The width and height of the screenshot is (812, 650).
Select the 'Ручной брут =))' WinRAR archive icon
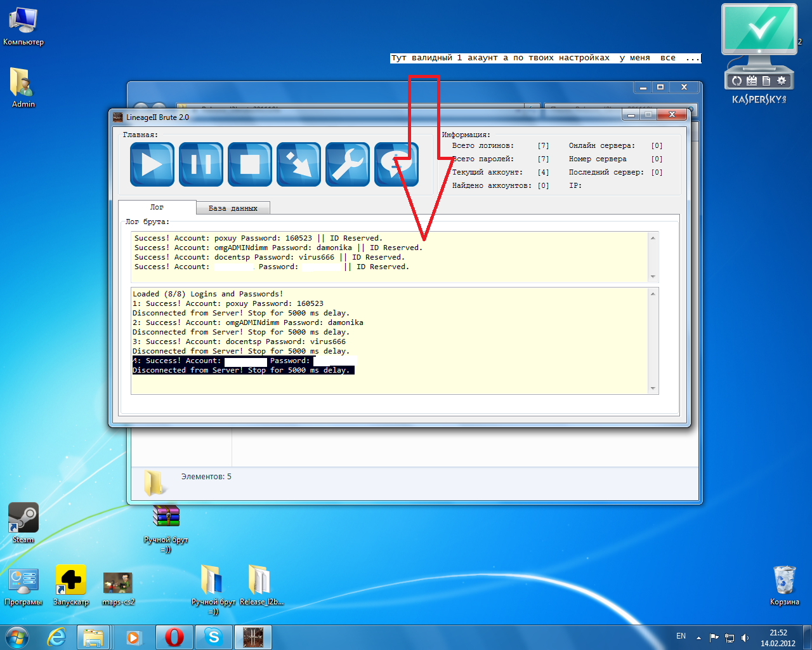[x=166, y=529]
